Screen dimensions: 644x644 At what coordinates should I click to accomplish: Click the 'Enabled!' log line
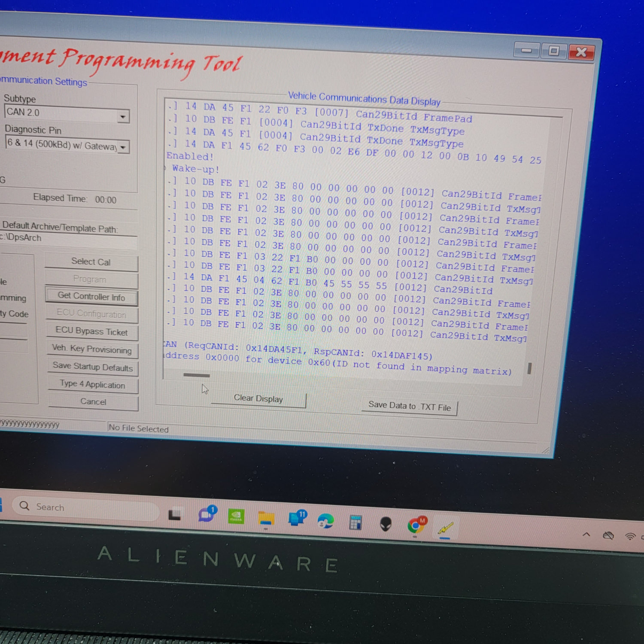click(190, 156)
